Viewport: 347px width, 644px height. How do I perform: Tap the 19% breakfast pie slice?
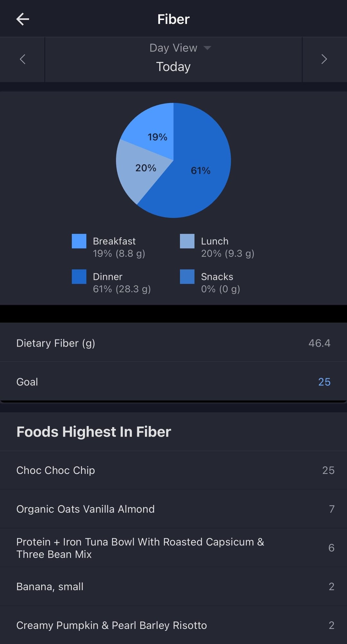click(154, 132)
